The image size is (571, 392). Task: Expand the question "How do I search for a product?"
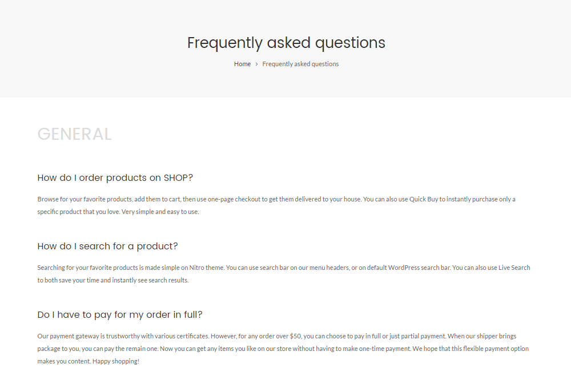pyautogui.click(x=107, y=246)
